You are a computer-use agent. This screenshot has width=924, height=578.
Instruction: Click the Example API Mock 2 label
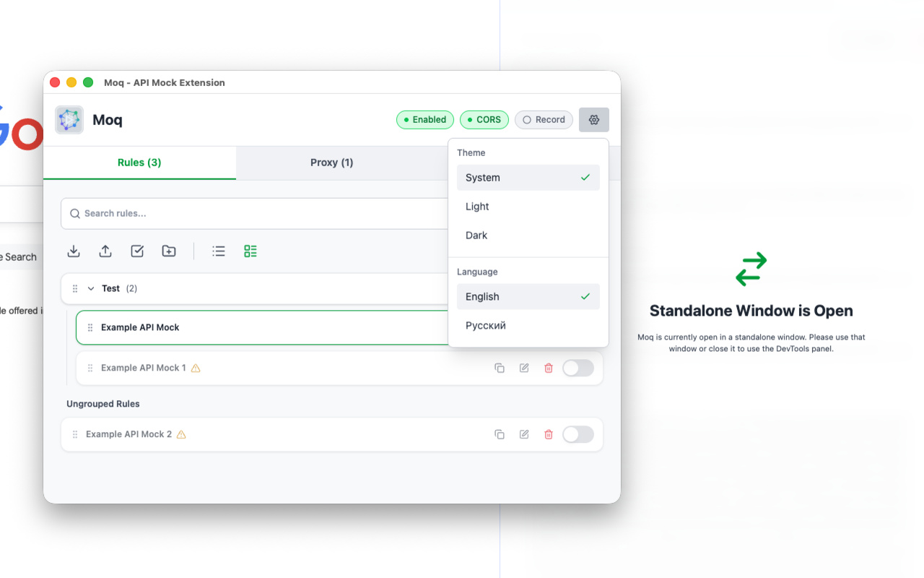(129, 434)
